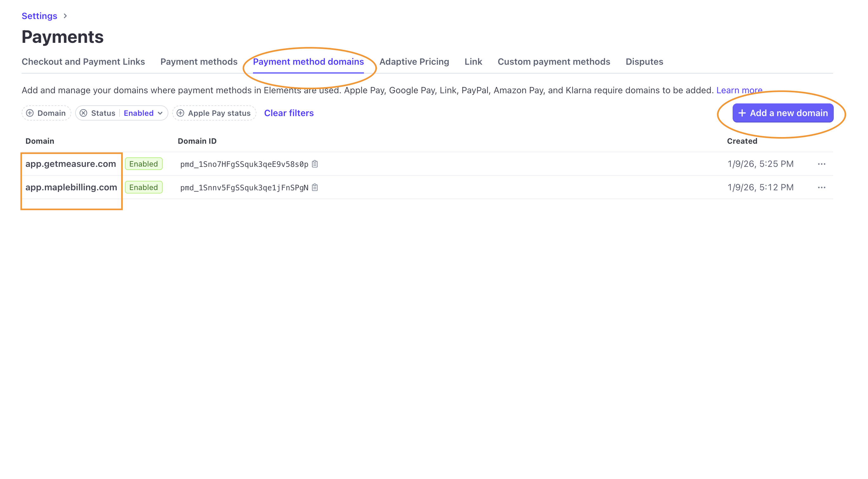
Task: Go back to Settings breadcrumb
Action: (39, 16)
